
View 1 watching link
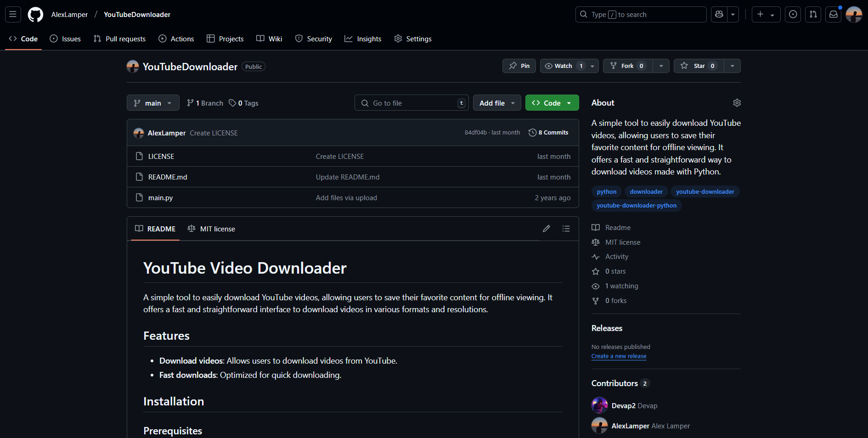[x=615, y=286]
